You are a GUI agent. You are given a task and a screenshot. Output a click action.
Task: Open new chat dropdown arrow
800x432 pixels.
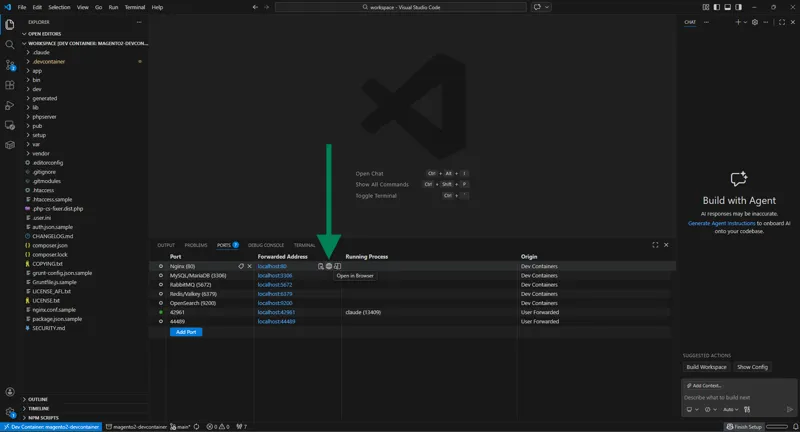point(745,22)
